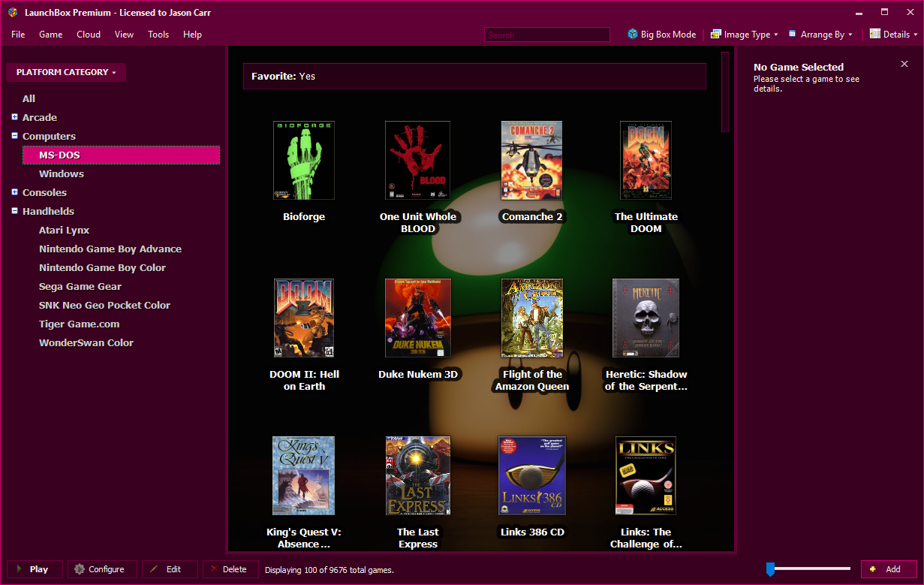Select Nintendo Game Boy Color platform

coord(102,267)
